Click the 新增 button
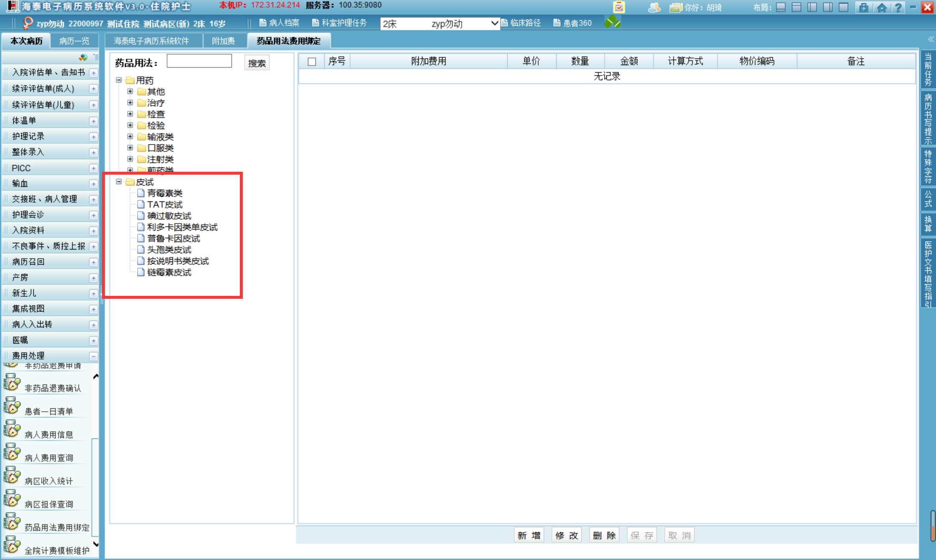This screenshot has width=936, height=560. click(529, 535)
